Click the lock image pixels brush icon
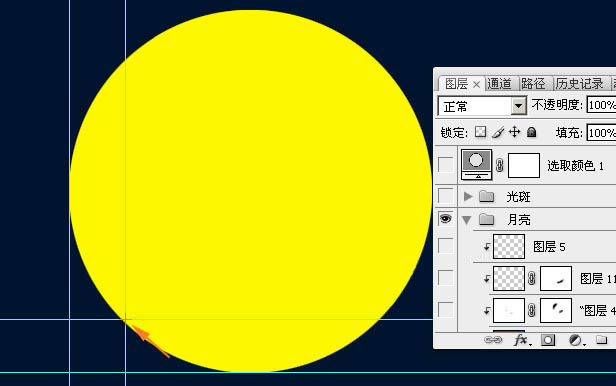 [x=498, y=132]
